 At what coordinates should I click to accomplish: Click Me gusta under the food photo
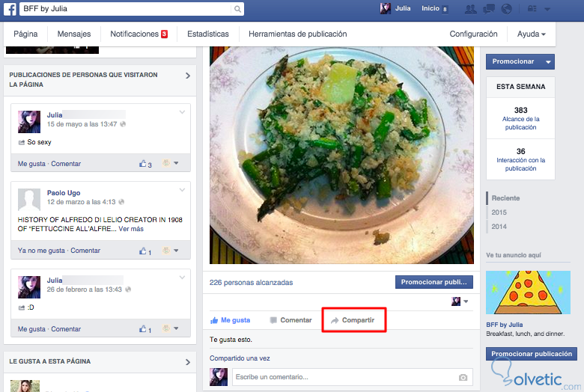click(230, 320)
